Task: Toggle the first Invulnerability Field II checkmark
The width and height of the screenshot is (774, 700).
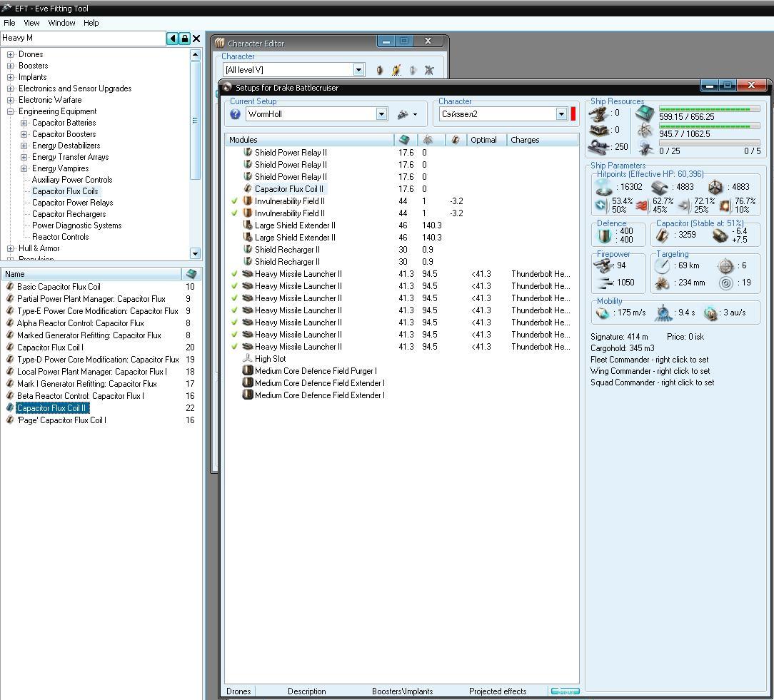Action: (234, 201)
